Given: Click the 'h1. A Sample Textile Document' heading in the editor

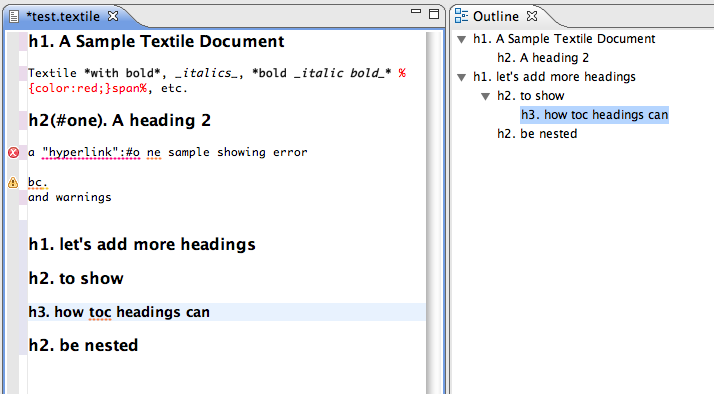Looking at the screenshot, I should (156, 41).
